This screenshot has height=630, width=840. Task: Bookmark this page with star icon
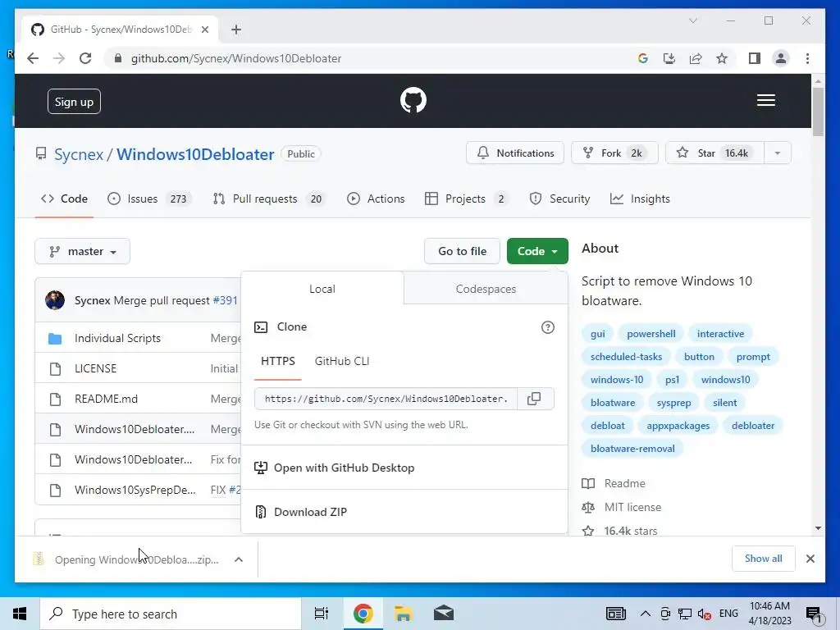tap(722, 58)
